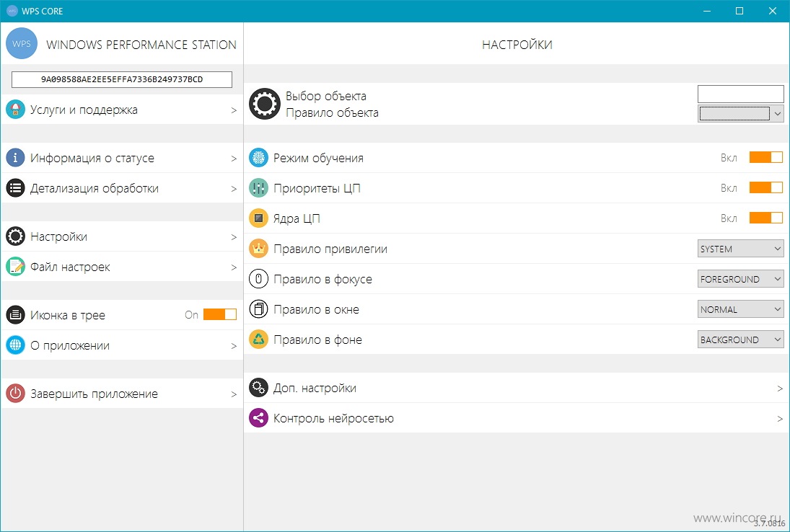790x532 pixels.
Task: Click the windows icon for Правило в окне
Action: point(258,309)
